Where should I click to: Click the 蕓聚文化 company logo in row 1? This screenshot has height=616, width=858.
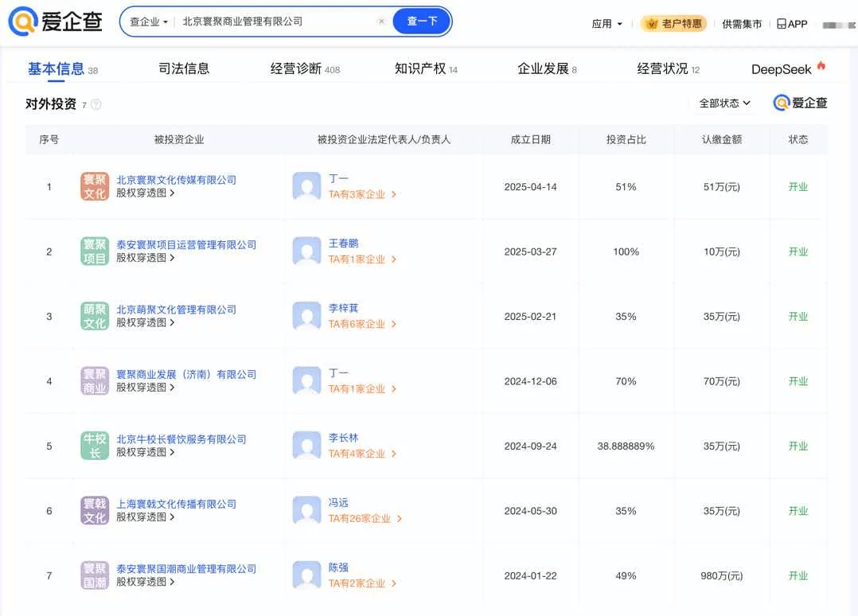click(95, 186)
